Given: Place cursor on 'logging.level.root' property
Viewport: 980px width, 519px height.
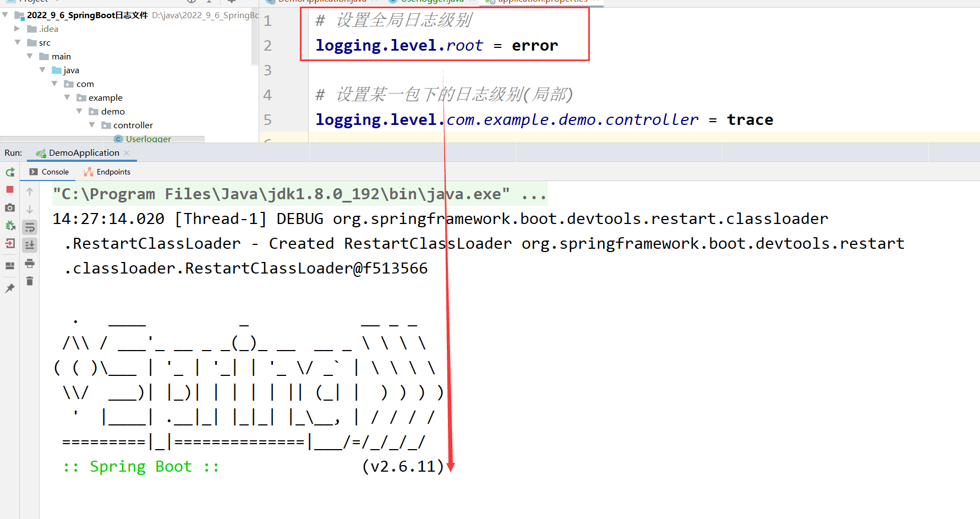Looking at the screenshot, I should pyautogui.click(x=399, y=46).
